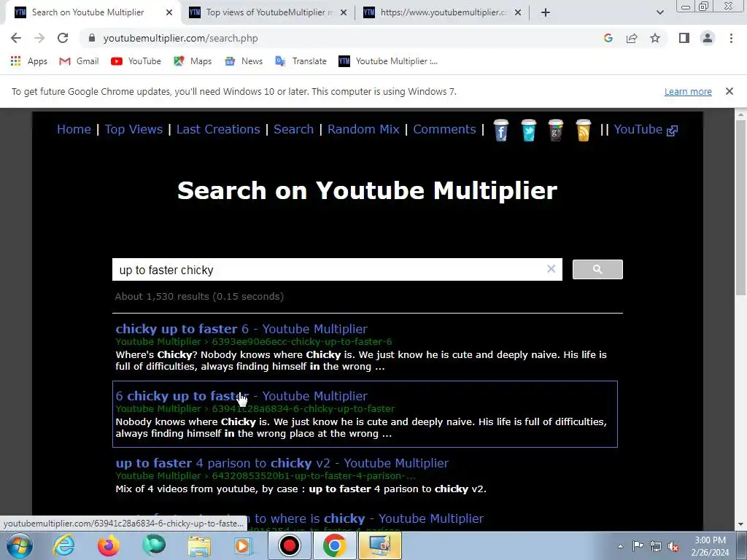Clear the search box text

[x=551, y=269]
